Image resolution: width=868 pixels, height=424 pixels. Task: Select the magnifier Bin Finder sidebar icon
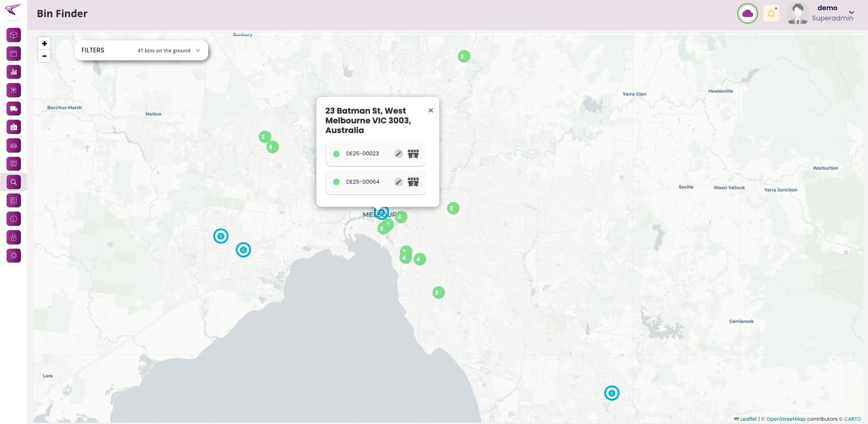[x=13, y=182]
